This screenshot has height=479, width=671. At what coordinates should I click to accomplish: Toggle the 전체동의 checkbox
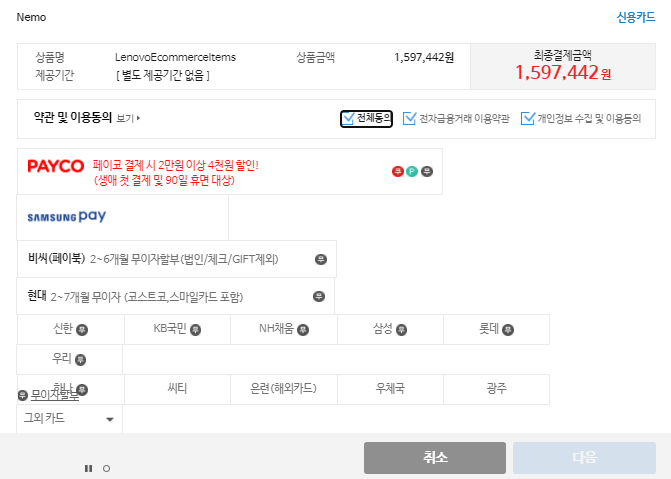348,119
